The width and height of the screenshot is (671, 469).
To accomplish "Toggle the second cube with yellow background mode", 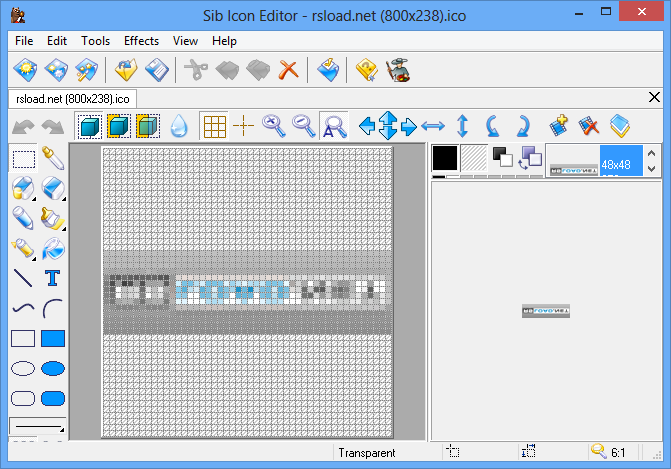I will point(119,126).
